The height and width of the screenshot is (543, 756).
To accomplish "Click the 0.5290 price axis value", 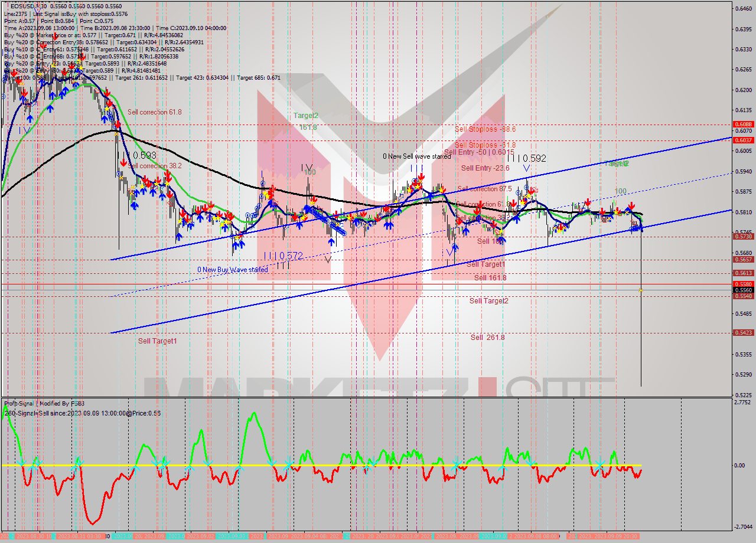I will click(743, 375).
